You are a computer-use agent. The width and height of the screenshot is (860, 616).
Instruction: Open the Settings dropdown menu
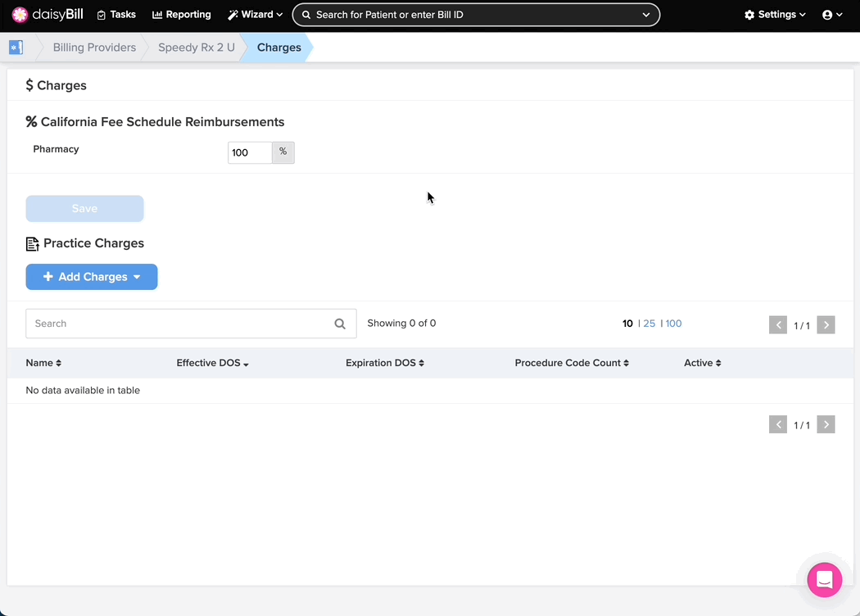pyautogui.click(x=775, y=15)
